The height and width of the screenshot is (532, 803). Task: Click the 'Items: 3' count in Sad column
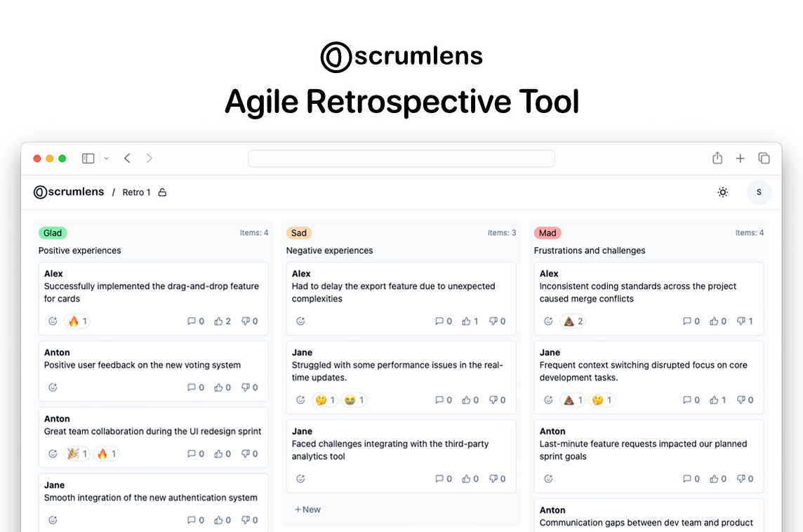coord(502,232)
